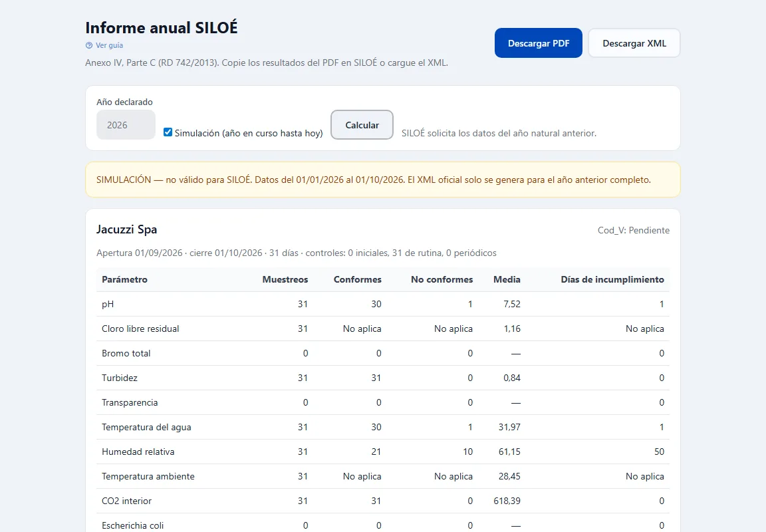Click the Temperatura ambiente row label
This screenshot has height=532, width=766.
(148, 476)
